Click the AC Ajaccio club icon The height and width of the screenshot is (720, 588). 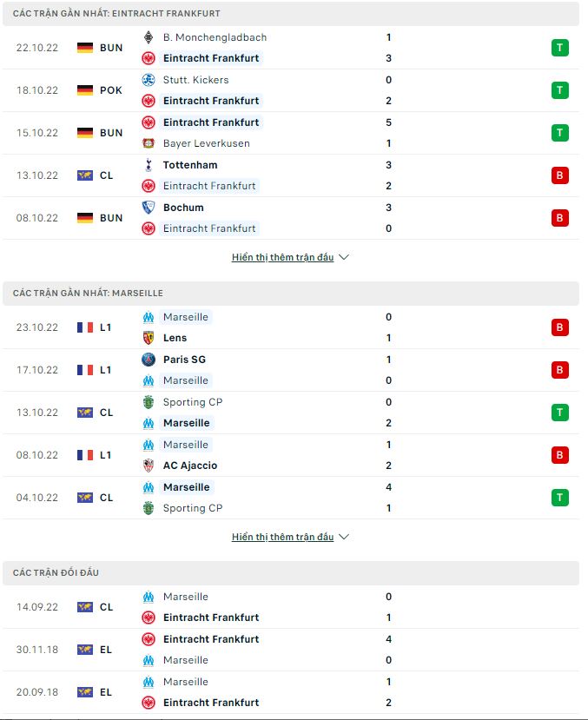coord(147,465)
